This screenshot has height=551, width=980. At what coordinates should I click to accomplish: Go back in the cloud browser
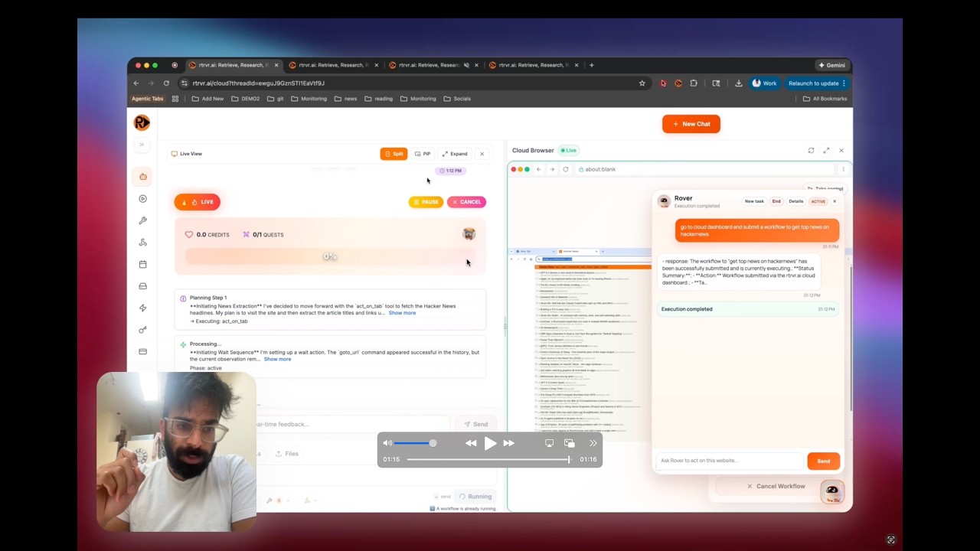click(539, 169)
